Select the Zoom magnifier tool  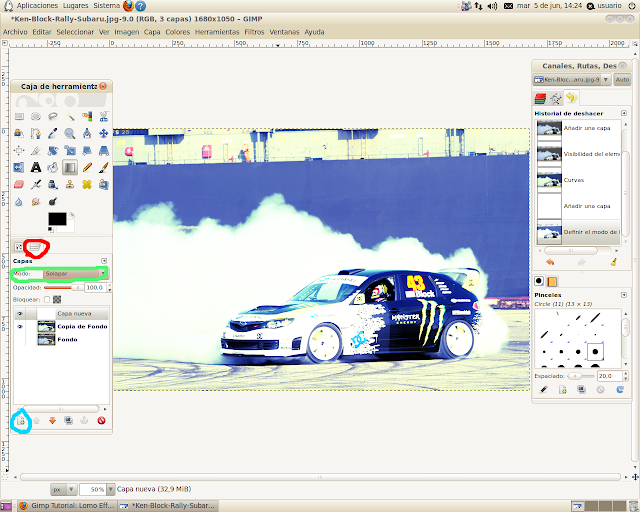tap(70, 134)
